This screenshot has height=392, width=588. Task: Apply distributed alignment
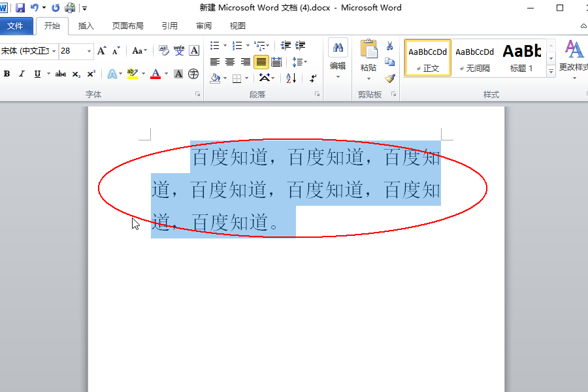pyautogui.click(x=276, y=61)
